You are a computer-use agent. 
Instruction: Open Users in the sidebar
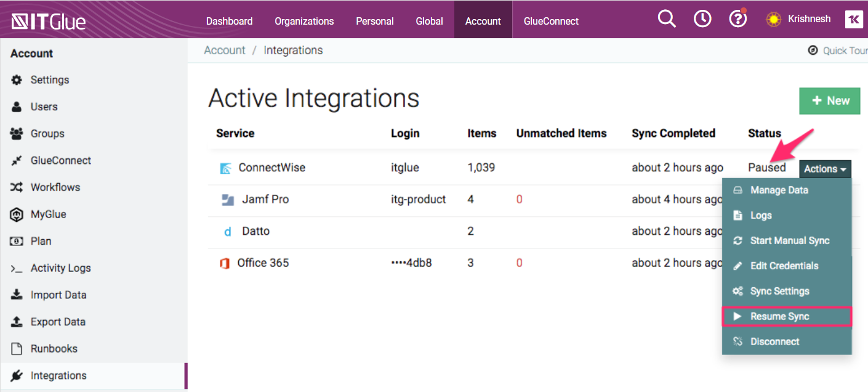44,107
